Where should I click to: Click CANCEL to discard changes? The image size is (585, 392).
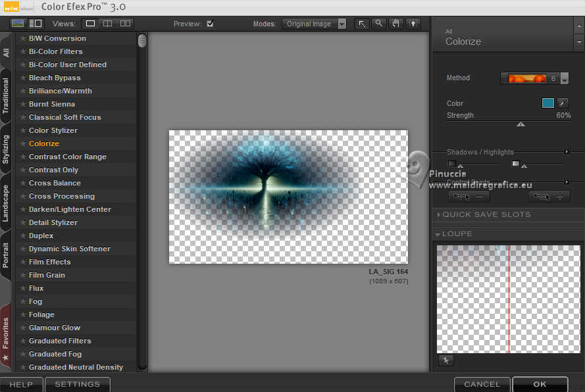click(x=482, y=384)
